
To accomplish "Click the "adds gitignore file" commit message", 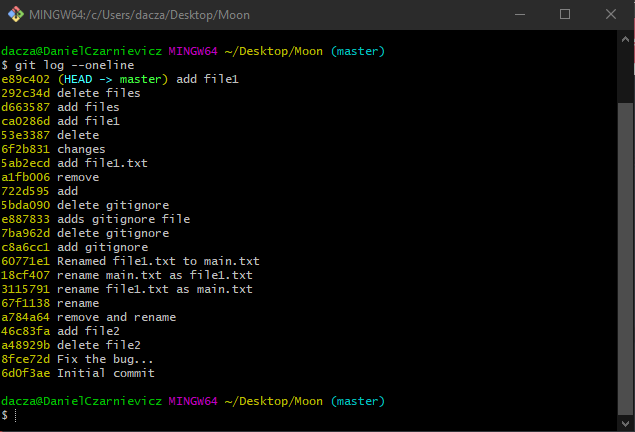I will coord(123,219).
